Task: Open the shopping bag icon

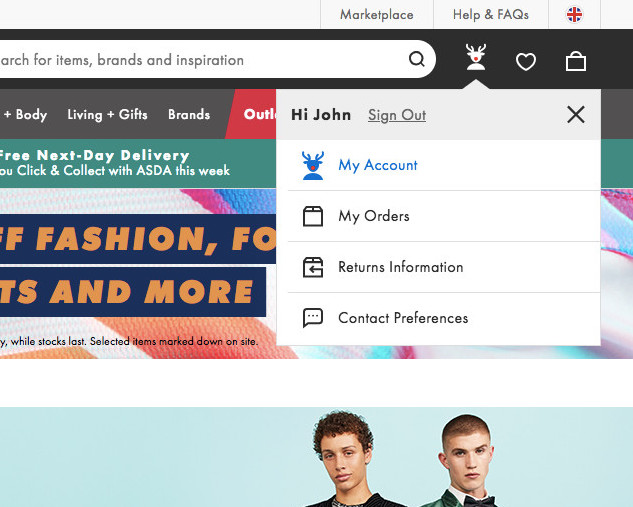Action: (x=576, y=61)
